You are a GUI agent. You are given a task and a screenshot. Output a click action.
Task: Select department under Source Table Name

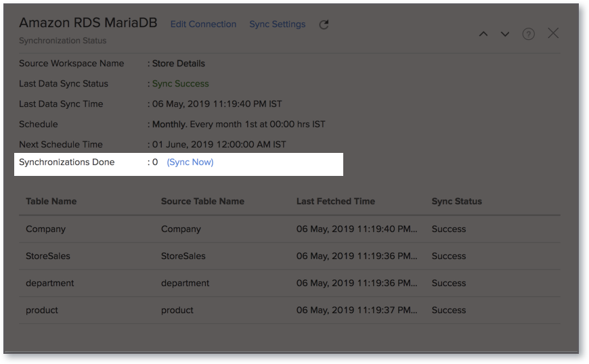(x=185, y=283)
